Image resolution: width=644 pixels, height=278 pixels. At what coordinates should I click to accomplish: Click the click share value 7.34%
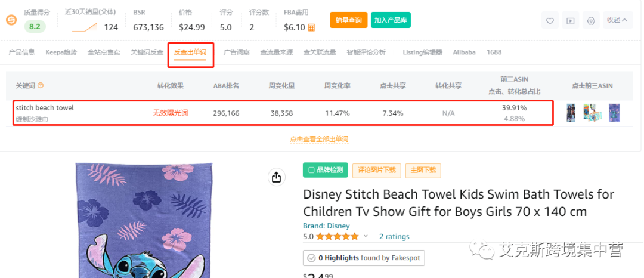393,113
